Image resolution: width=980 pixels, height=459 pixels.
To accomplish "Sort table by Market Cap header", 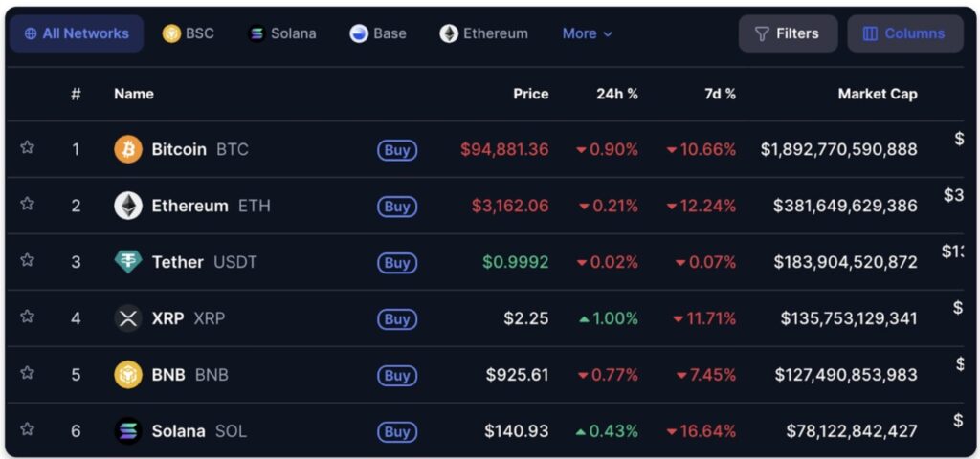I will pos(877,94).
